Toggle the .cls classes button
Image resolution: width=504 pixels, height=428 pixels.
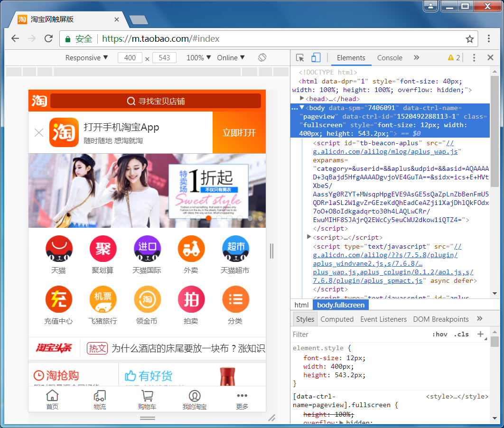(x=461, y=334)
